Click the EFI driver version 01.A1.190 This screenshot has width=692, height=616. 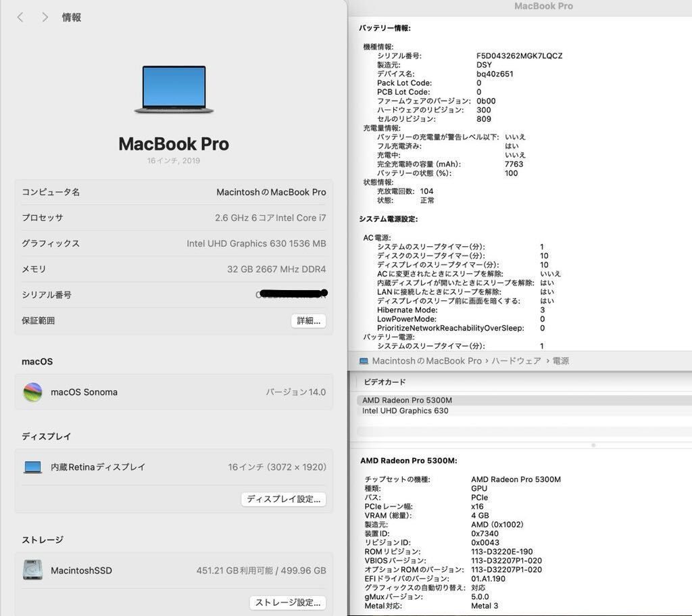488,578
